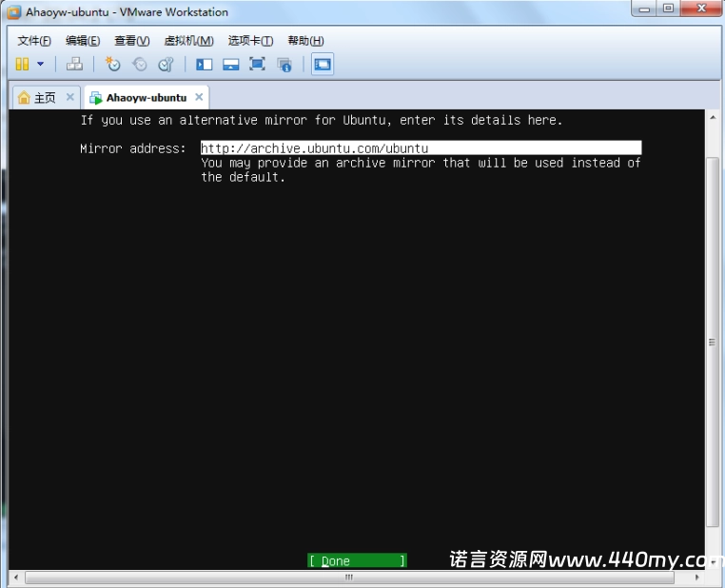Viewport: 725px width, 588px height.
Task: Click the Mirror address input field
Action: pos(421,147)
